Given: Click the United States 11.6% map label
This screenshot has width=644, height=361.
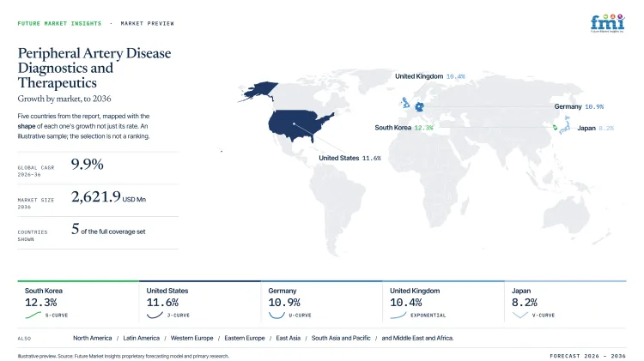Looking at the screenshot, I should (x=349, y=158).
